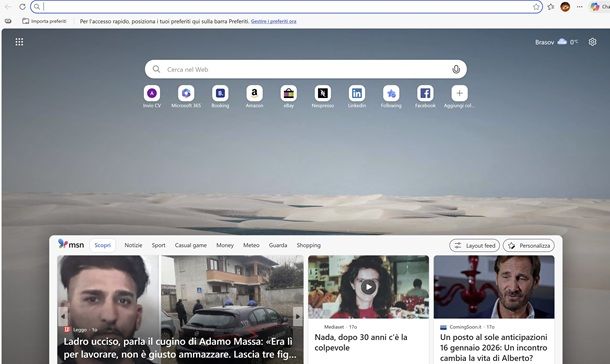Reload the page with the refresh icon
The image size is (610, 364).
[x=22, y=7]
